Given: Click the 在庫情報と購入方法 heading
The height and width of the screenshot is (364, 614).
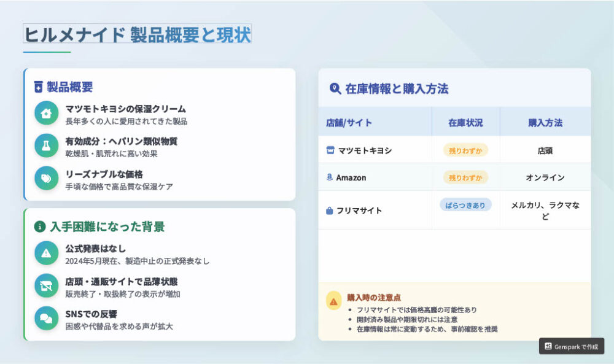Looking at the screenshot, I should [x=397, y=88].
